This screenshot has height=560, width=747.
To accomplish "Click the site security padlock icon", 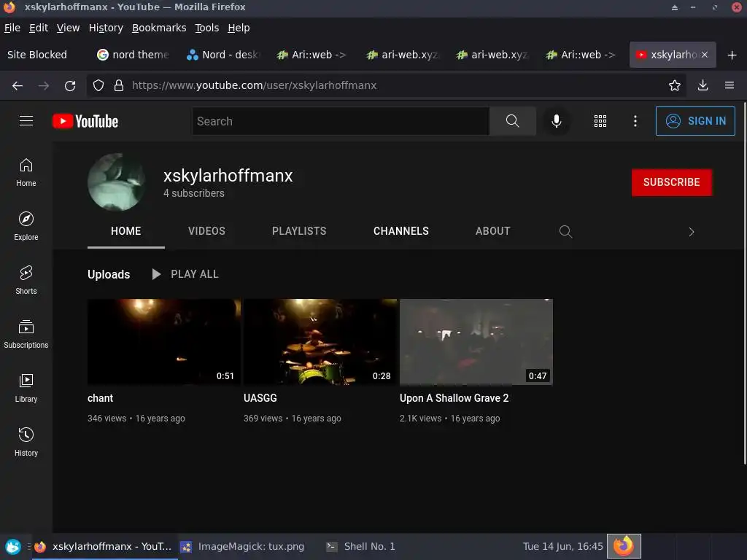I will coord(119,86).
